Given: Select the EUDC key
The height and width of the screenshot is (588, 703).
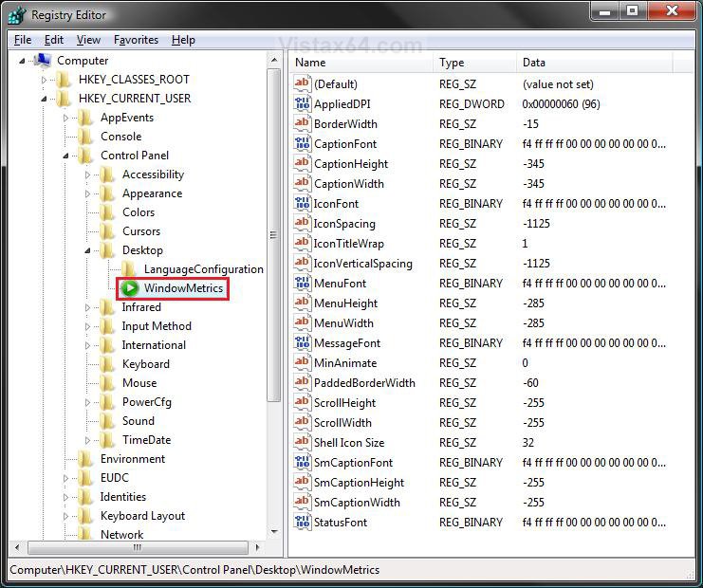Looking at the screenshot, I should click(115, 478).
